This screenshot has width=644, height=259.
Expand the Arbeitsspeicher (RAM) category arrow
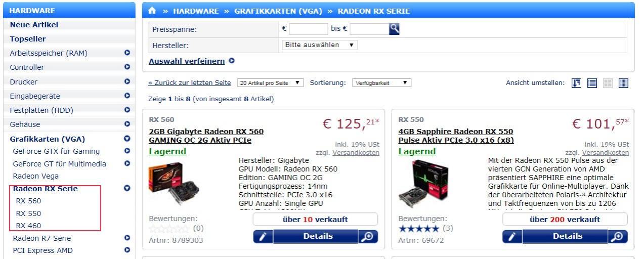(127, 53)
